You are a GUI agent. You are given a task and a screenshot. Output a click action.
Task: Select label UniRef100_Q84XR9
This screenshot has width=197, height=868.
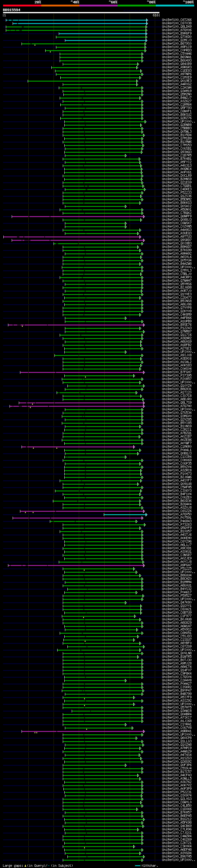[x=177, y=64]
